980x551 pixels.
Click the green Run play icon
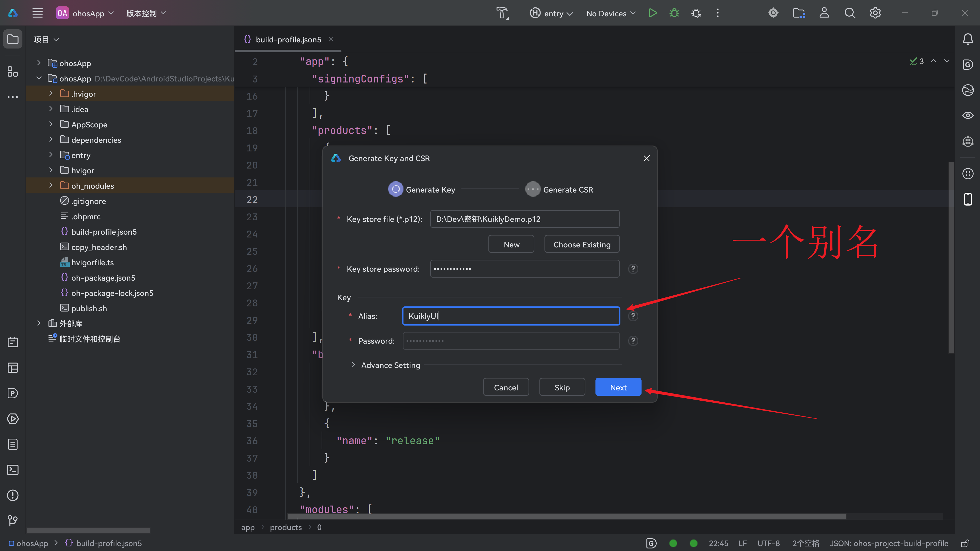(653, 13)
